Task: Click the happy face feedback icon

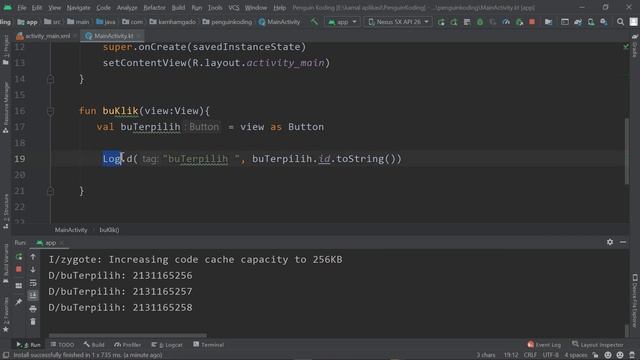Action: [608, 355]
